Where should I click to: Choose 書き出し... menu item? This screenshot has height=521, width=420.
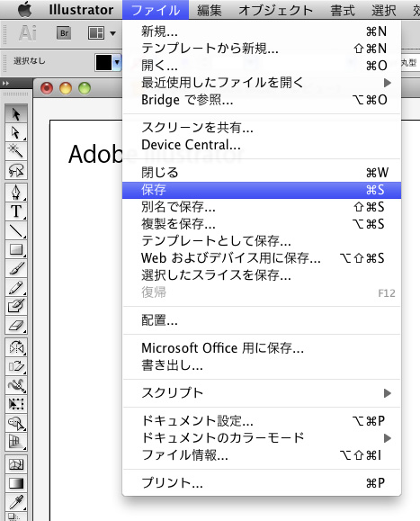262,365
